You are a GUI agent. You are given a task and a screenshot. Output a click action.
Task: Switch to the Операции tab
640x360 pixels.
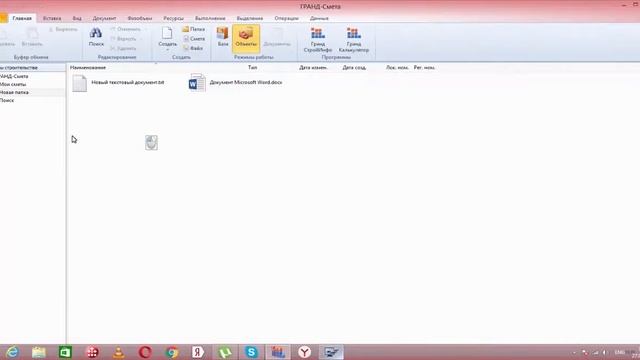286,18
